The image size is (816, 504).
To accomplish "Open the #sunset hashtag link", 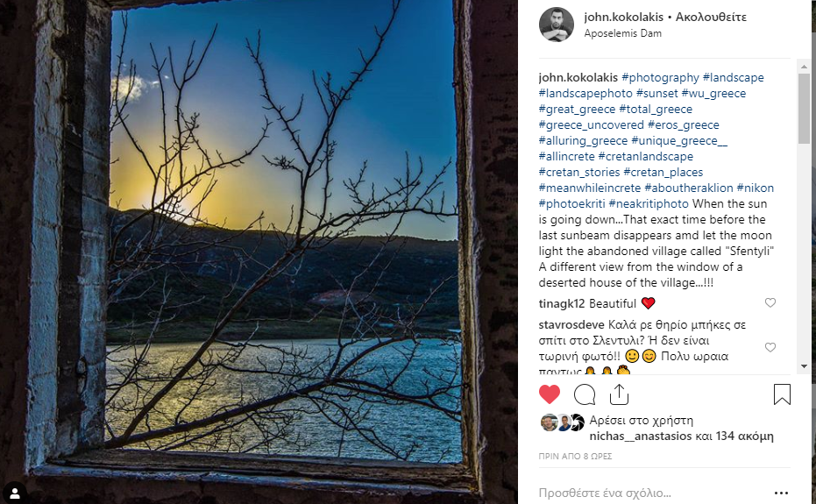I will point(656,93).
